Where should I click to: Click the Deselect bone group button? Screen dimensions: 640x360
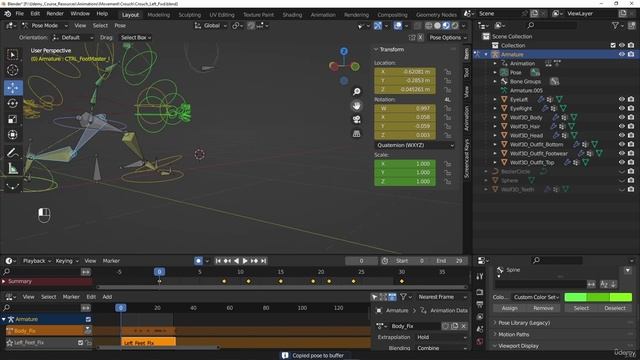(x=615, y=308)
